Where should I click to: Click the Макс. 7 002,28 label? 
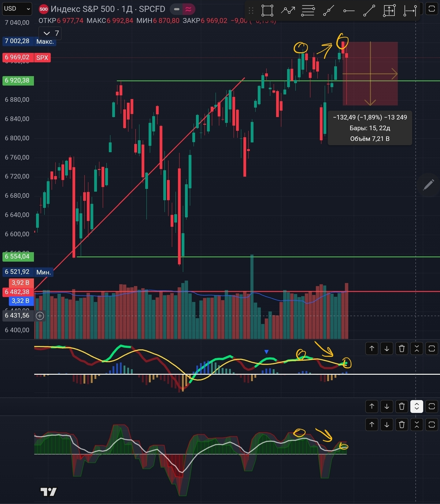29,41
